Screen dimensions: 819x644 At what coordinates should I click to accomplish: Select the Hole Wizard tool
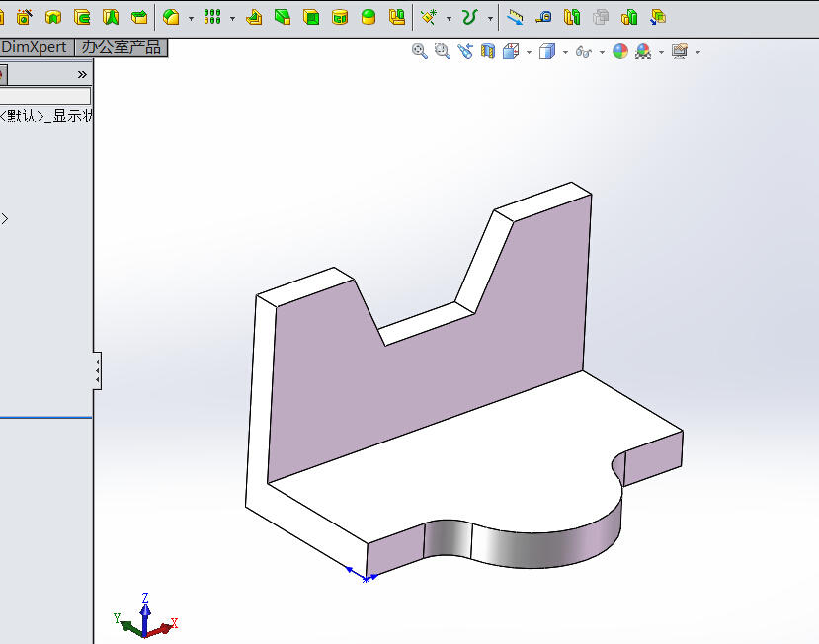[24, 17]
